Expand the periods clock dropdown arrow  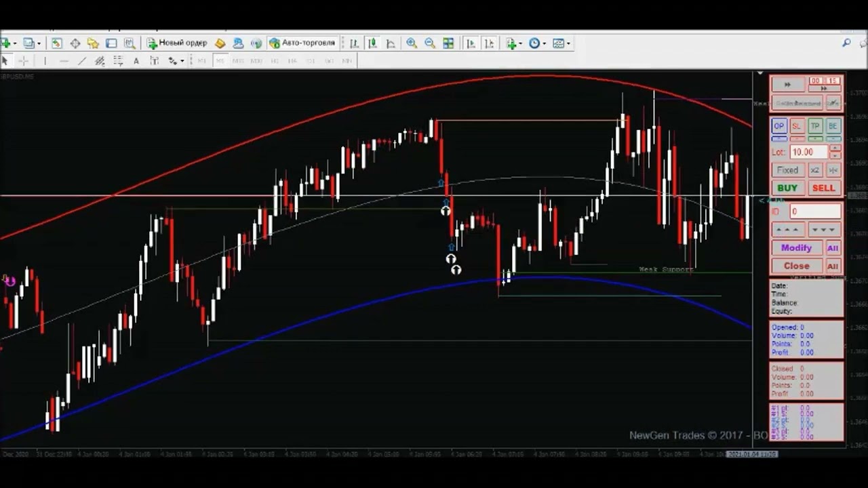click(544, 43)
